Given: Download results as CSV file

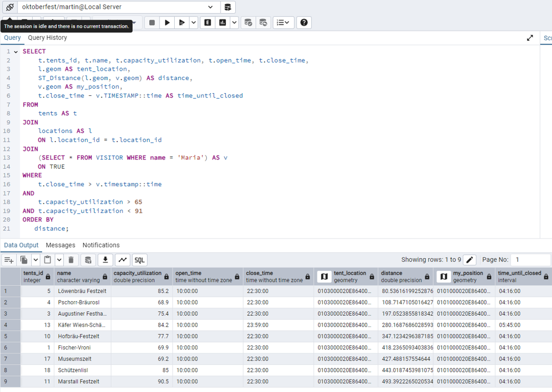Looking at the screenshot, I should tap(105, 260).
